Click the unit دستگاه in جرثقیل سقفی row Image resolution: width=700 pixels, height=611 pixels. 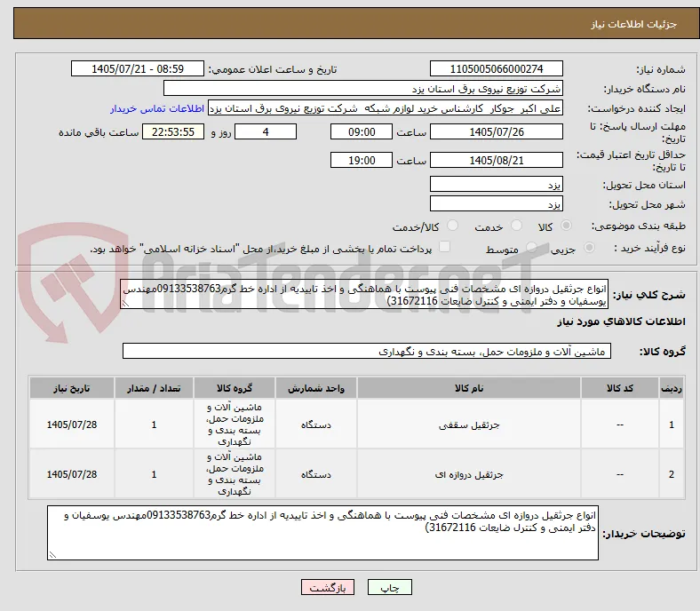point(316,424)
